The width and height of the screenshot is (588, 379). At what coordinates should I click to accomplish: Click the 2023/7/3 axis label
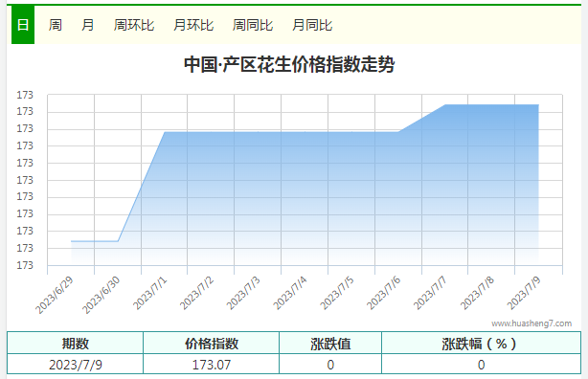coord(244,294)
